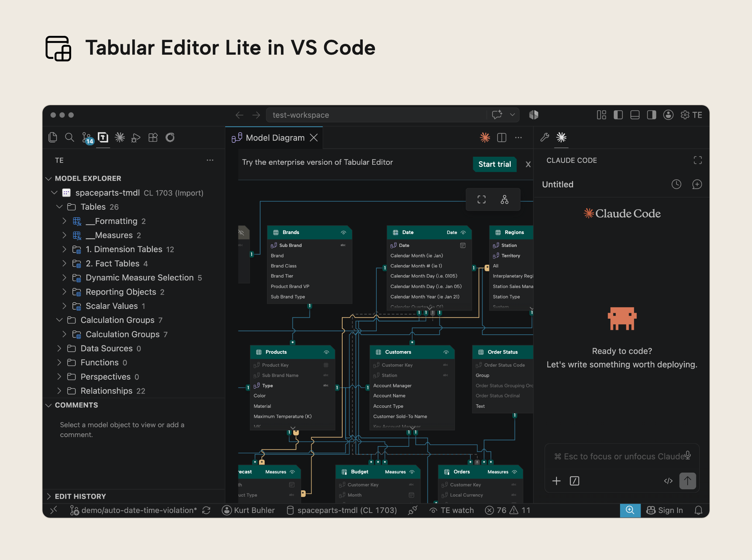Viewport: 752px width, 560px height.
Task: Expand the EDIT HISTORY section
Action: click(x=48, y=496)
